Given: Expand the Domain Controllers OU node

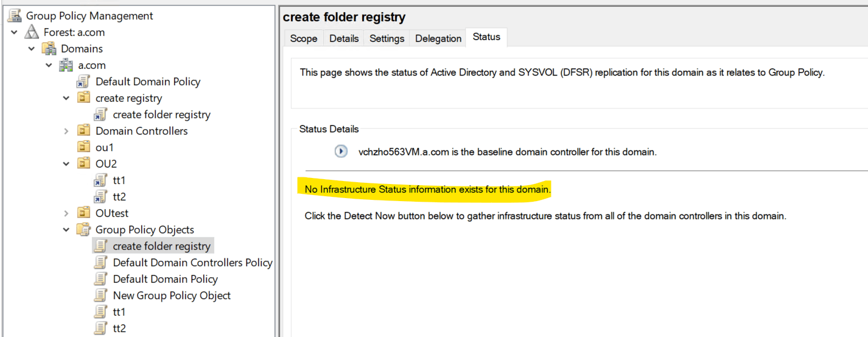Looking at the screenshot, I should [x=66, y=131].
